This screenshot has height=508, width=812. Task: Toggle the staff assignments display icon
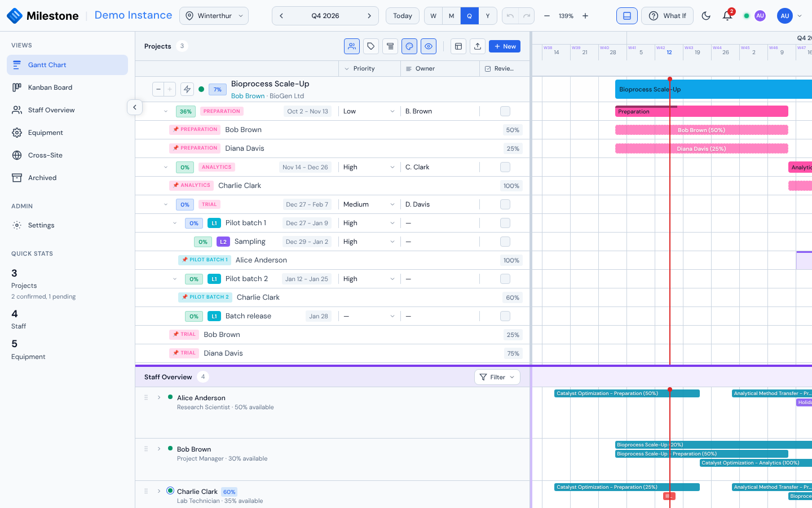coord(352,46)
